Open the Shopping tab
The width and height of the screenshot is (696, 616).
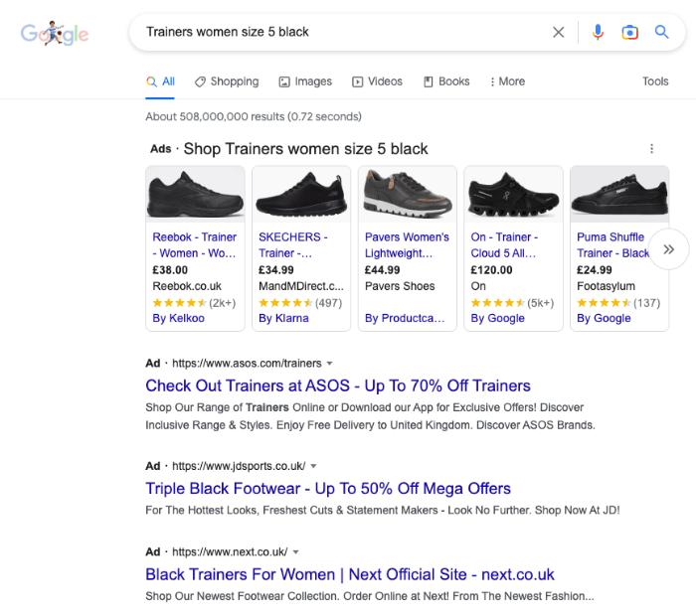point(227,81)
